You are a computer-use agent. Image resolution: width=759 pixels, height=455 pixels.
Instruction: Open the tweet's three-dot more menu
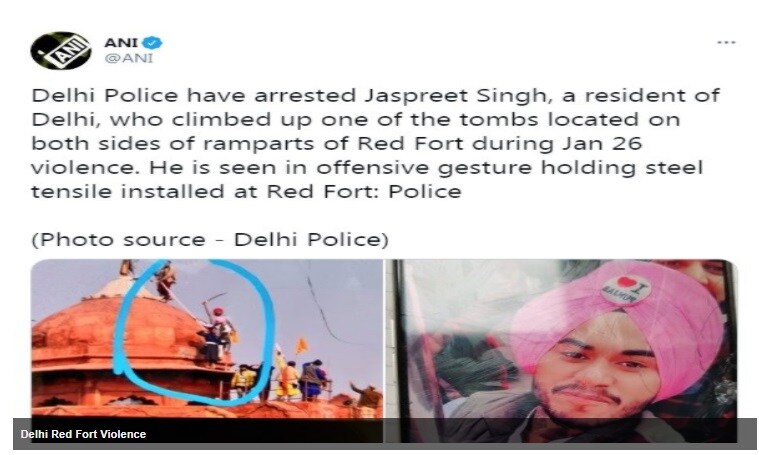point(726,43)
